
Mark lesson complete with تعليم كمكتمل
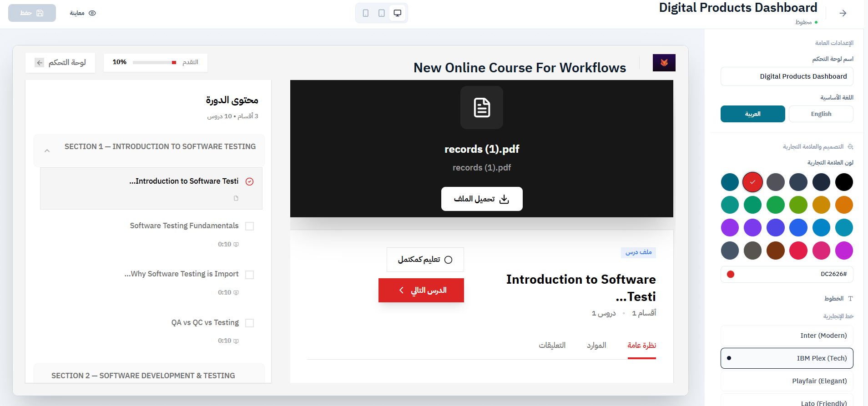coord(425,260)
